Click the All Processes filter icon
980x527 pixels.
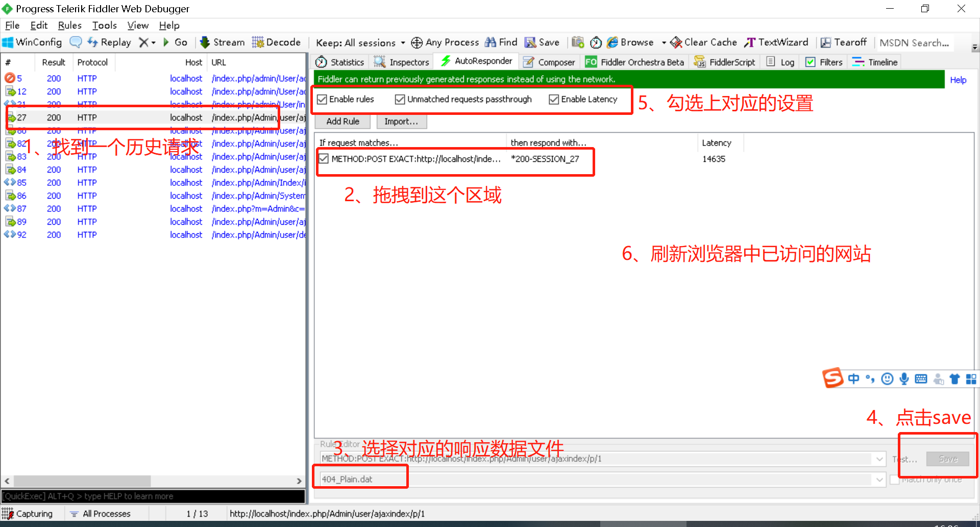pos(74,514)
